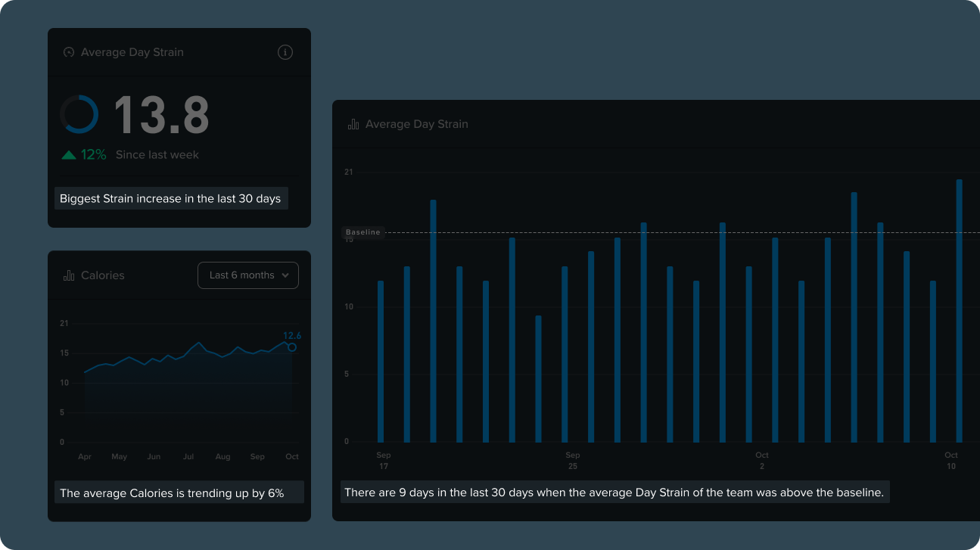Screen dimensions: 980x550
Task: Click the speedometer icon beside Average Day Strain
Action: [68, 51]
